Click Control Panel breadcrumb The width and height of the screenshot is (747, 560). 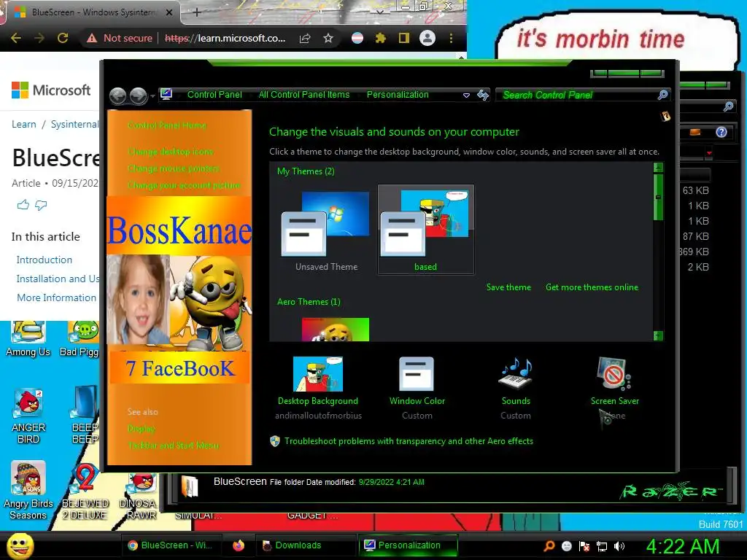point(214,95)
